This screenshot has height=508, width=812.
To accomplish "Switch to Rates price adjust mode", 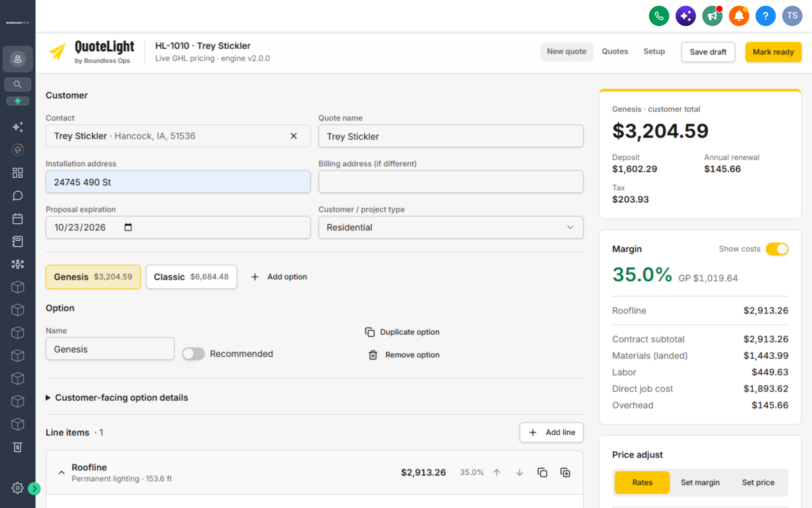I will [642, 483].
